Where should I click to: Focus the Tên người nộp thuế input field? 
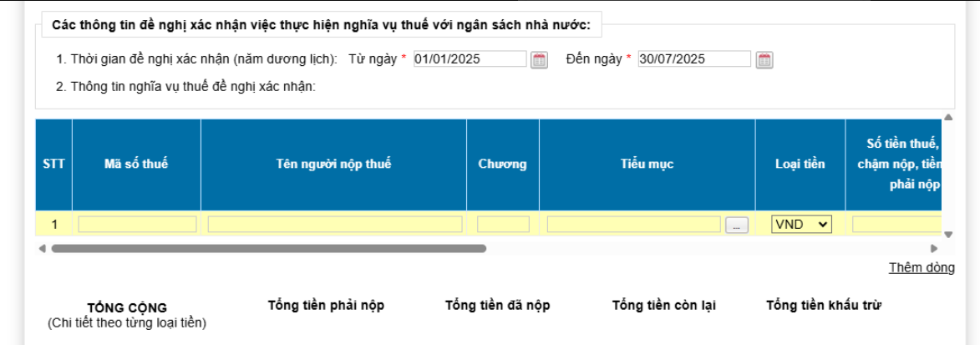coord(334,224)
